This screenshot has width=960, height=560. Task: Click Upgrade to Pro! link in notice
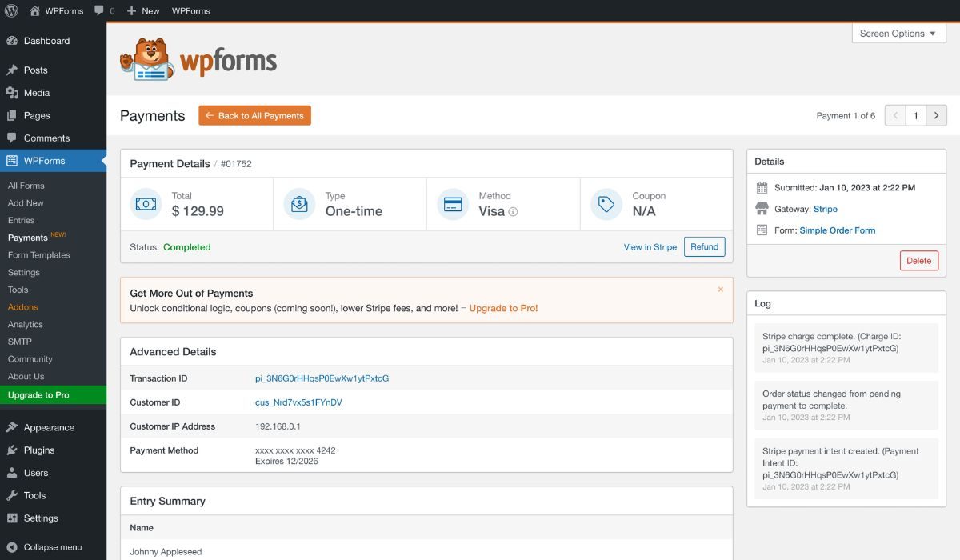(x=503, y=308)
